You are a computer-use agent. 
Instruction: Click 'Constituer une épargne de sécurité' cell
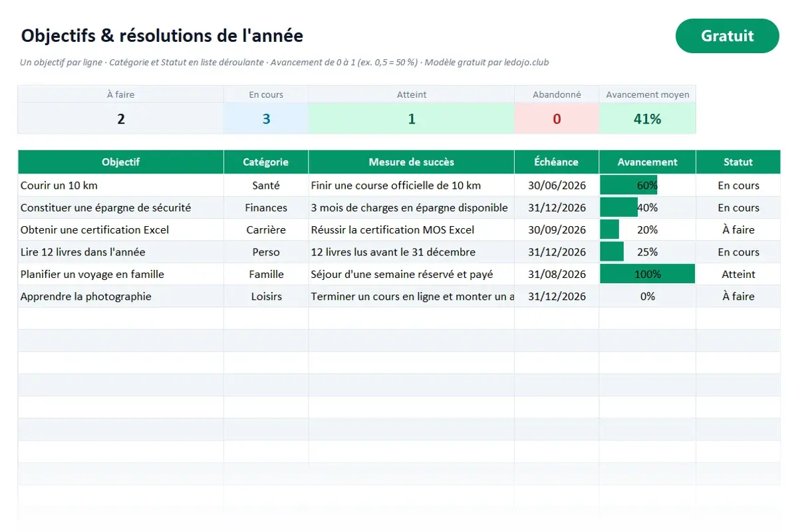(x=120, y=207)
